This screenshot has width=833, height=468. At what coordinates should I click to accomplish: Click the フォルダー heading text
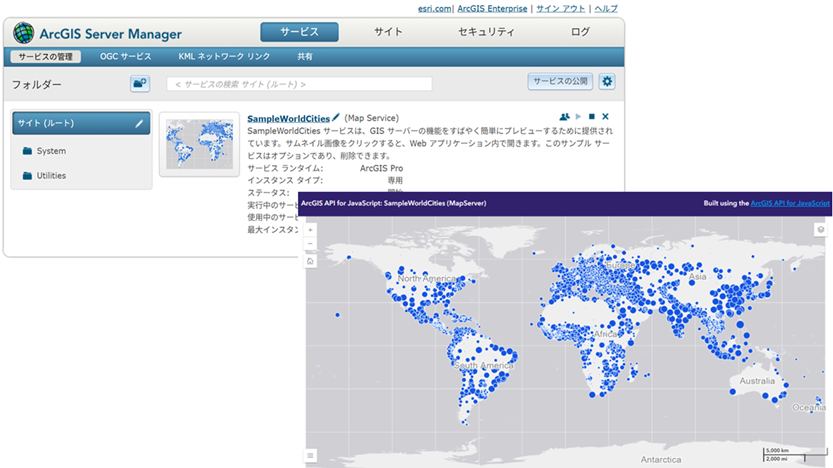point(37,84)
